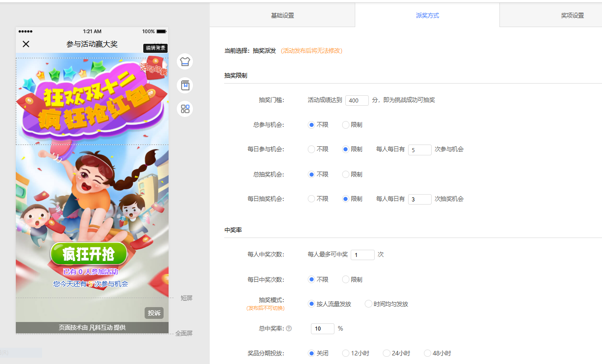
Task: Open the four-squares grid icon beside the preview
Action: (x=184, y=109)
